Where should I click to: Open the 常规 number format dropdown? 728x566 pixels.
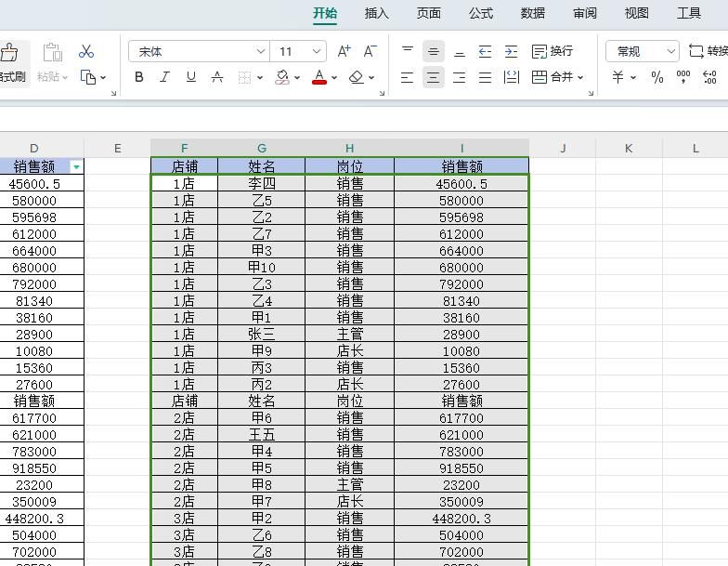click(670, 51)
